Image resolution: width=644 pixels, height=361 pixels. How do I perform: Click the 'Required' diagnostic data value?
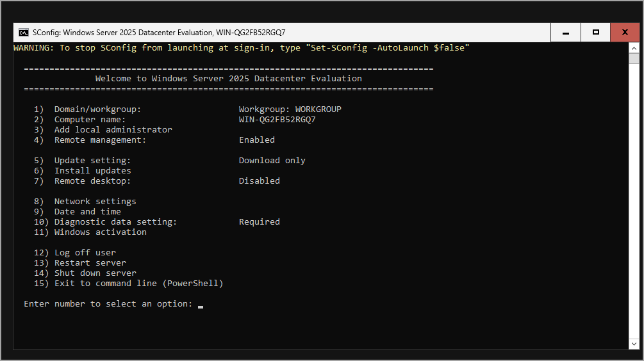tap(259, 222)
